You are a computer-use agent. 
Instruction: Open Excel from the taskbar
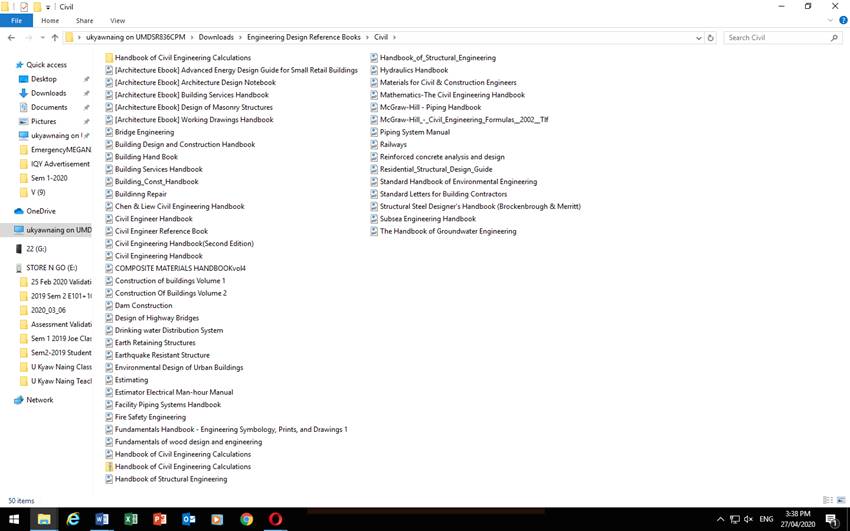click(x=131, y=519)
